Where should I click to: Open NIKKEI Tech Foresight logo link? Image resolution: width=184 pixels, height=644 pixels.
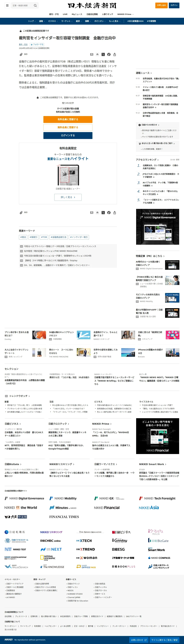coord(157,498)
